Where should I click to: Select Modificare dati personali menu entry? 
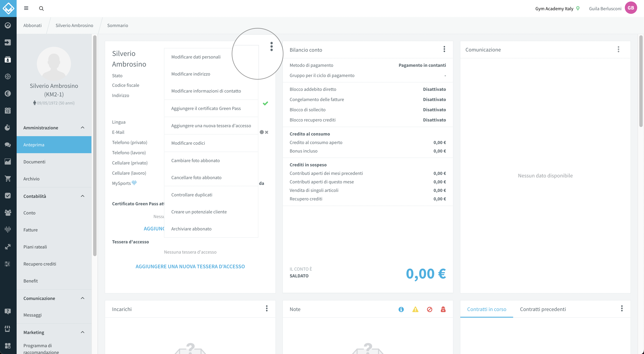click(x=196, y=57)
